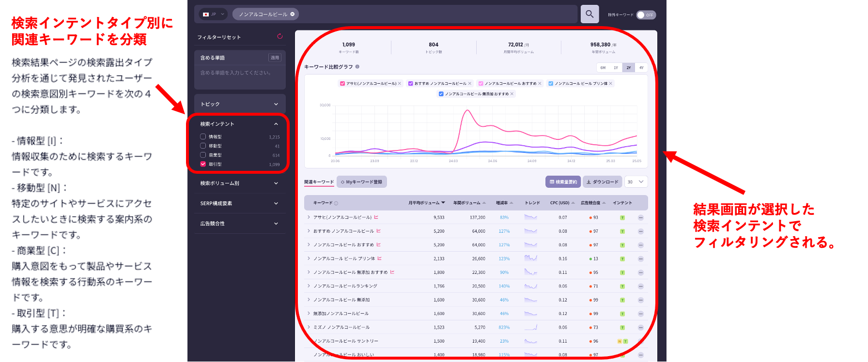Uncheck the 取引型 intent checkbox
This screenshot has height=362, width=868.
(203, 164)
